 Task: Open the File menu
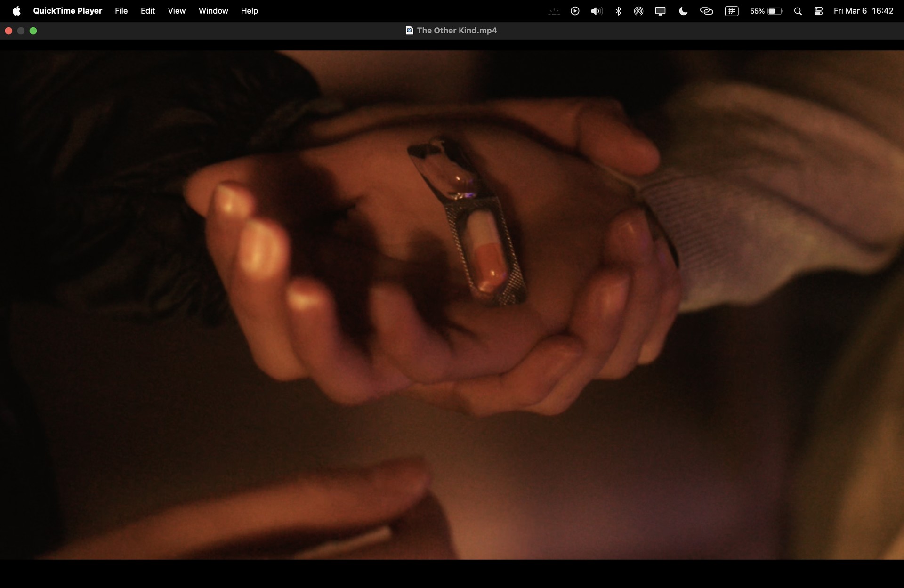click(x=121, y=11)
